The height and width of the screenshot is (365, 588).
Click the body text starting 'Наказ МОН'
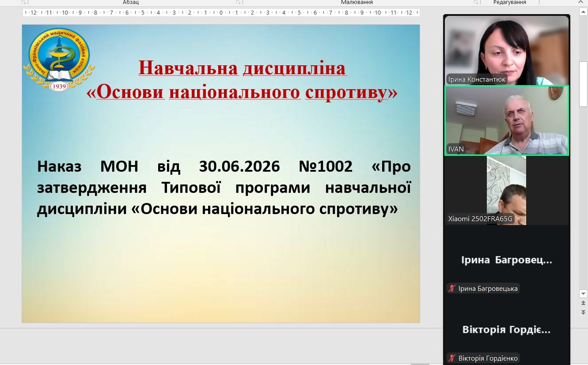click(x=224, y=188)
